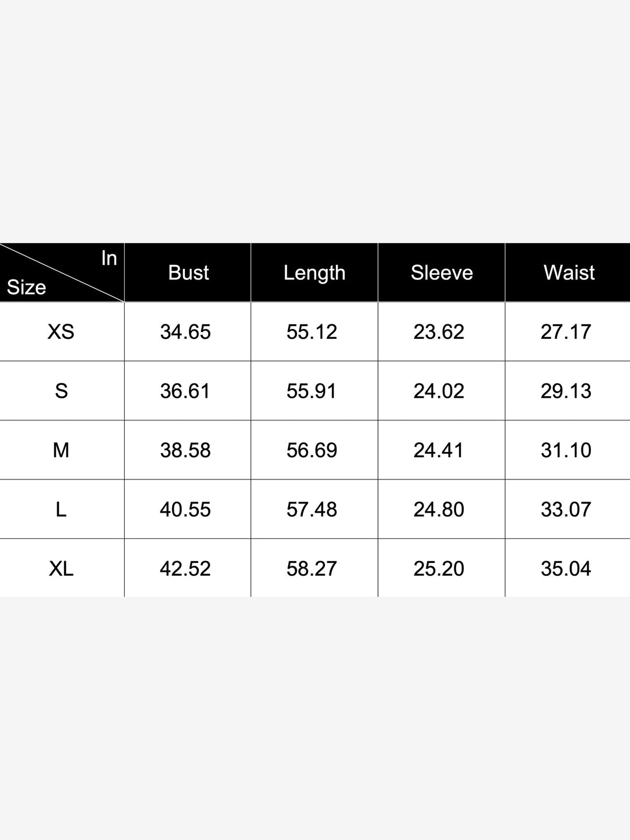Select the XS waist value 27.17
Viewport: 630px width, 840px height.
(x=566, y=332)
